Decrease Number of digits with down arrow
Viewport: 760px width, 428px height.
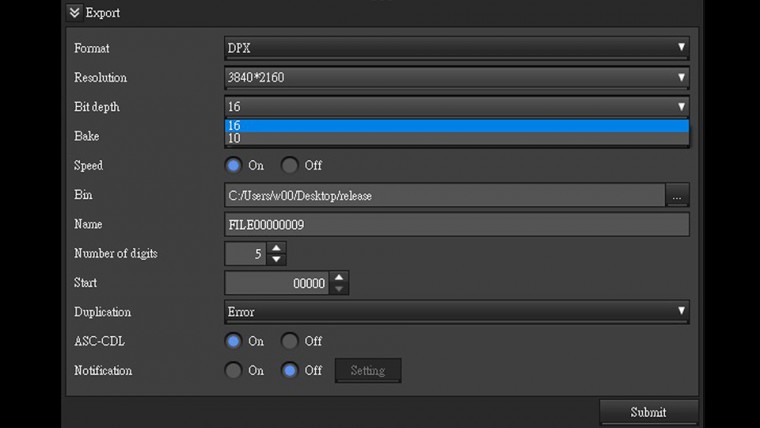[x=277, y=259]
